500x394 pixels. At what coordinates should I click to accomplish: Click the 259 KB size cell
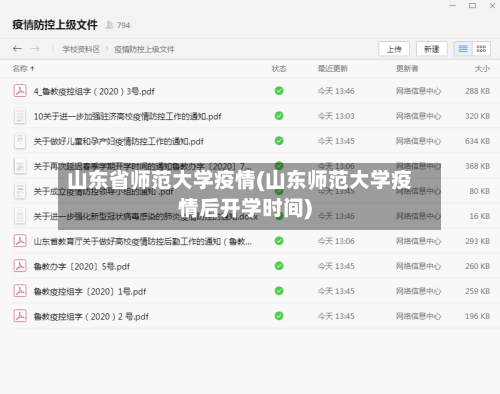(477, 291)
